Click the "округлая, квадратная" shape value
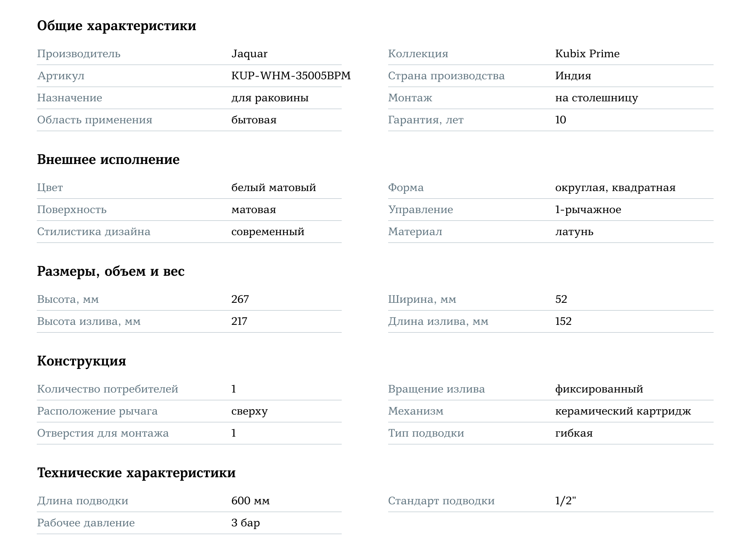This screenshot has height=560, width=743. [x=615, y=188]
